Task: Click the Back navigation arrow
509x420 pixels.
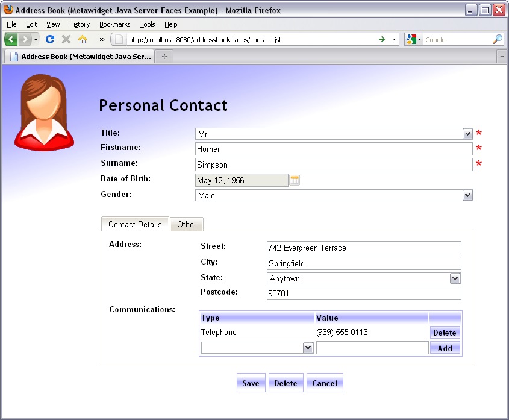Action: click(10, 39)
